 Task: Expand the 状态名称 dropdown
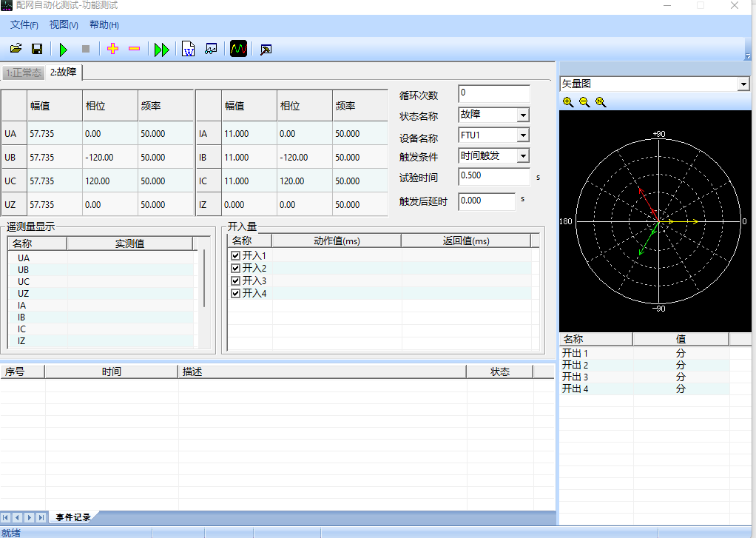click(x=523, y=115)
